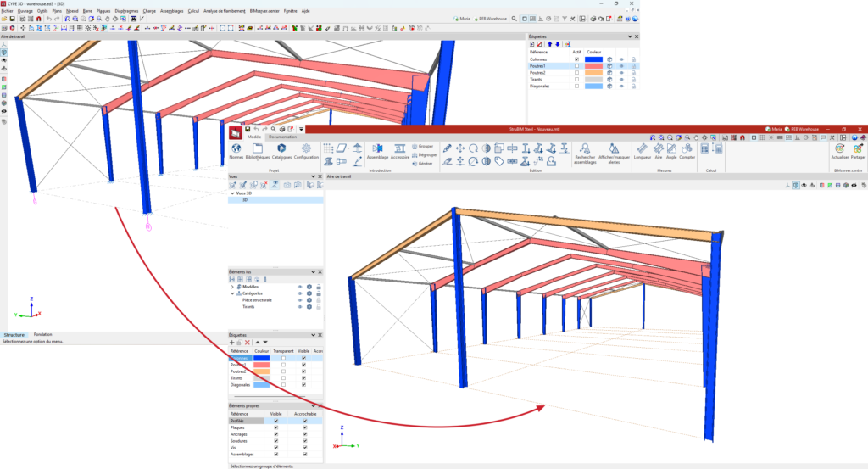Image resolution: width=868 pixels, height=469 pixels.
Task: Hide the Pièce structurale category
Action: 299,300
